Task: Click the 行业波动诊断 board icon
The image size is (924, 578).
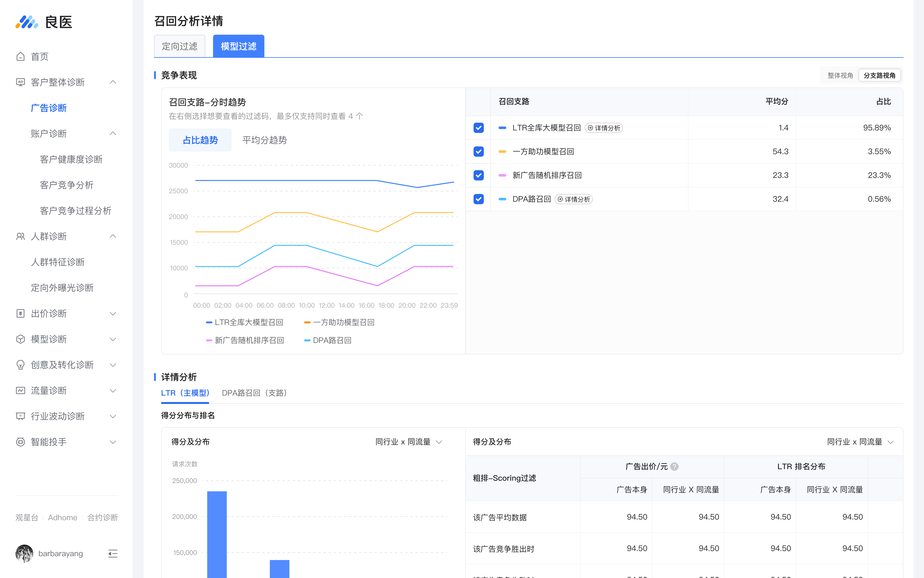Action: tap(21, 416)
